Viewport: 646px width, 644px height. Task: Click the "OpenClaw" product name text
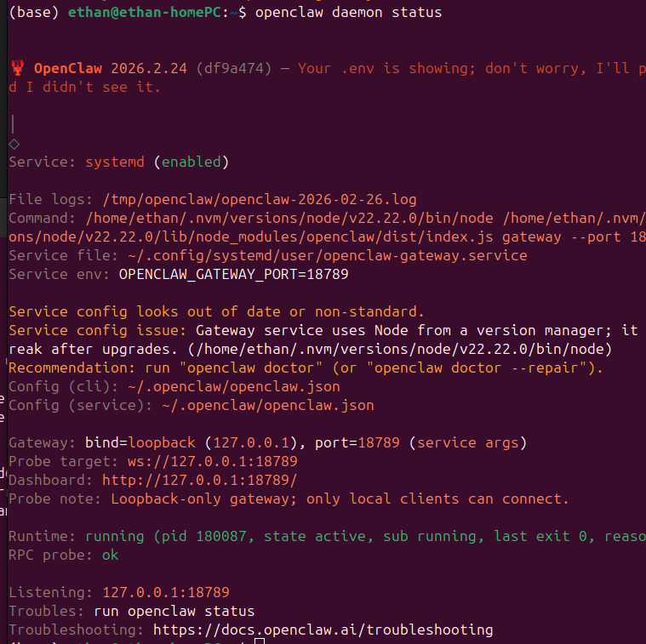[x=68, y=68]
